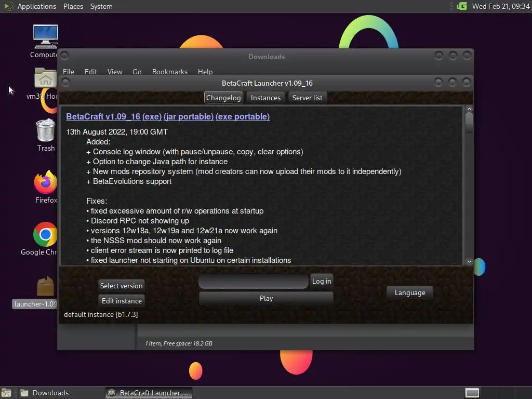
Task: Click the Language button
Action: 410,293
